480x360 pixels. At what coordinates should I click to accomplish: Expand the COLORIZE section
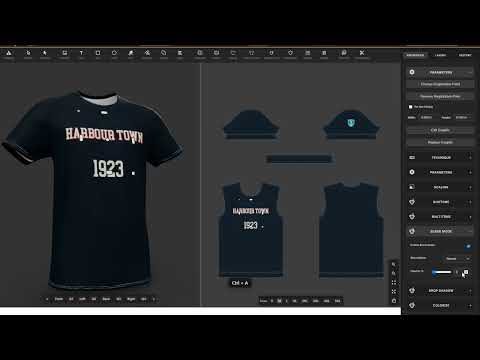click(470, 305)
